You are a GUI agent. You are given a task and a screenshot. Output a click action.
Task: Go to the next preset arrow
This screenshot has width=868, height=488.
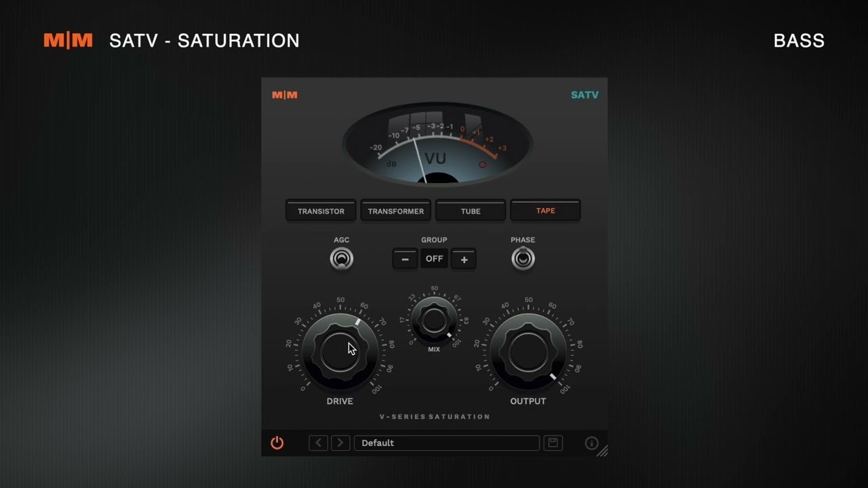(x=340, y=443)
